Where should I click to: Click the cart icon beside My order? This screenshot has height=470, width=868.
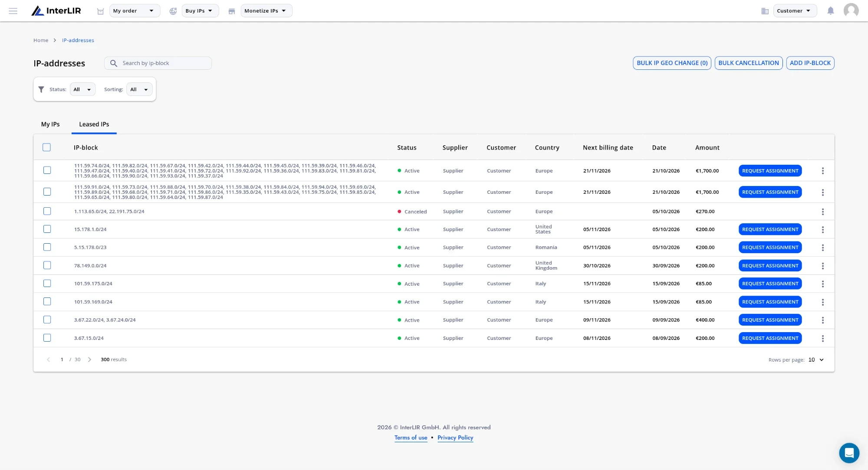click(100, 11)
